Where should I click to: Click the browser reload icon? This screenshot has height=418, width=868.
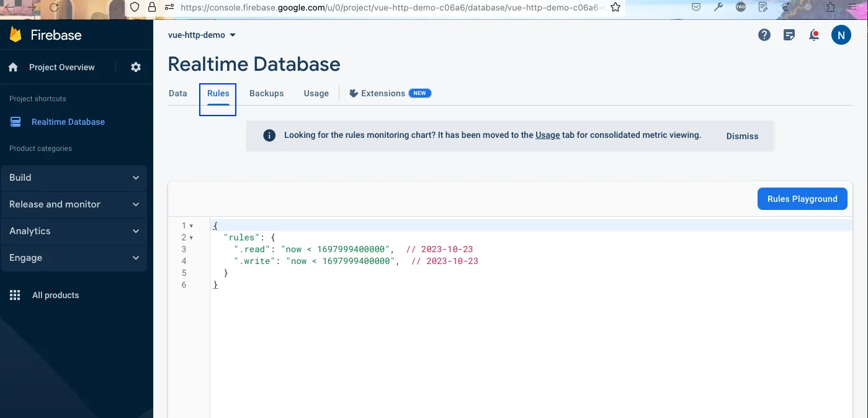pyautogui.click(x=53, y=7)
